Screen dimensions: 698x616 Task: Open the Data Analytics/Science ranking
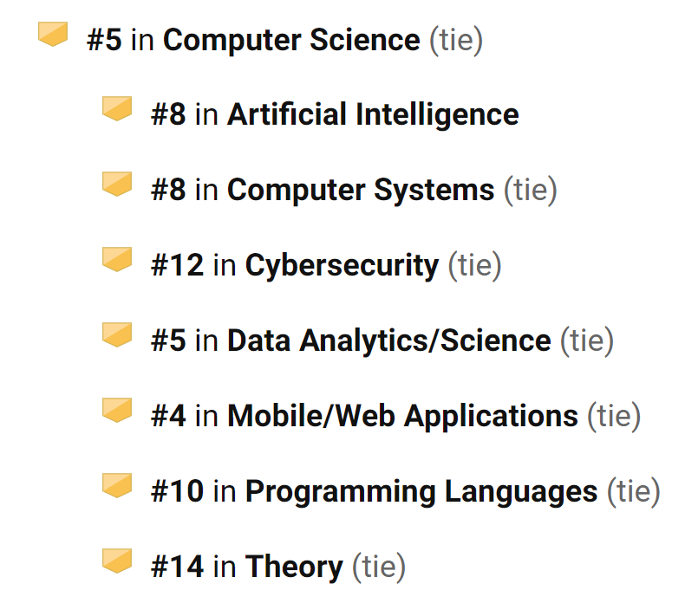pyautogui.click(x=389, y=341)
